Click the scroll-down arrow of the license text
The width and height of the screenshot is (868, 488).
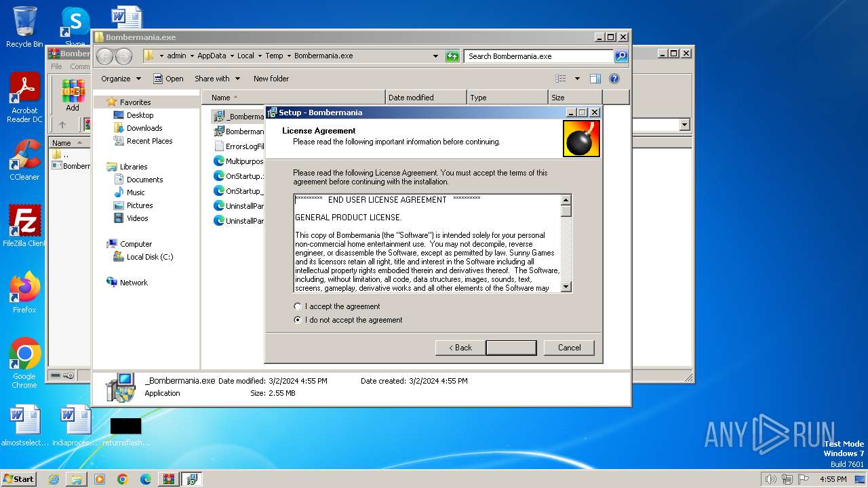566,287
